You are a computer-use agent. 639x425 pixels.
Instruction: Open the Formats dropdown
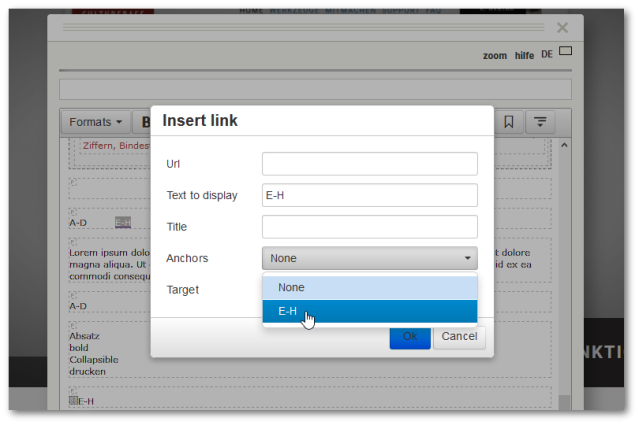[96, 122]
